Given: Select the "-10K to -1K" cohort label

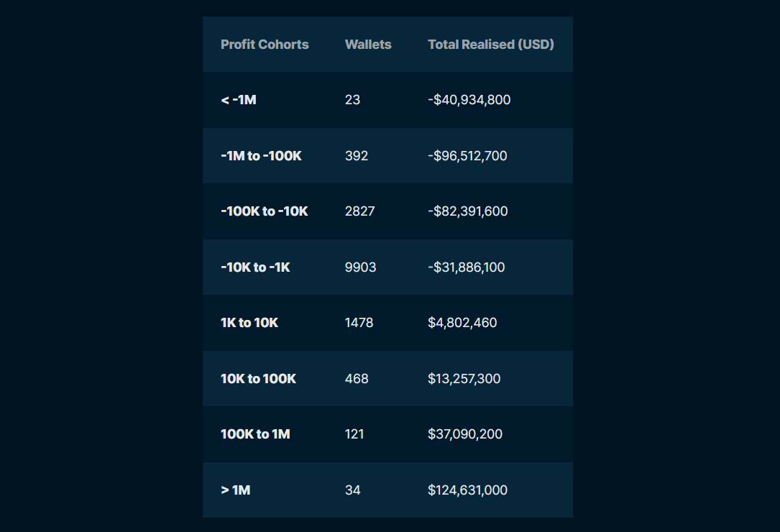Looking at the screenshot, I should (255, 267).
